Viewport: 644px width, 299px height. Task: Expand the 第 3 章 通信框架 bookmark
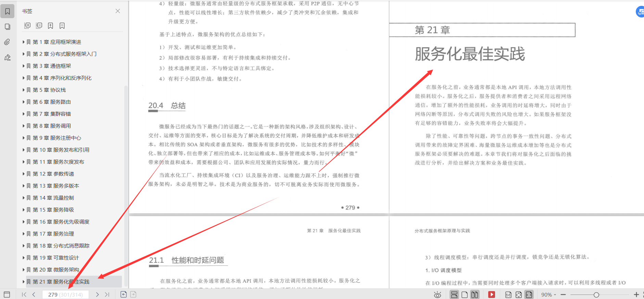click(x=24, y=66)
